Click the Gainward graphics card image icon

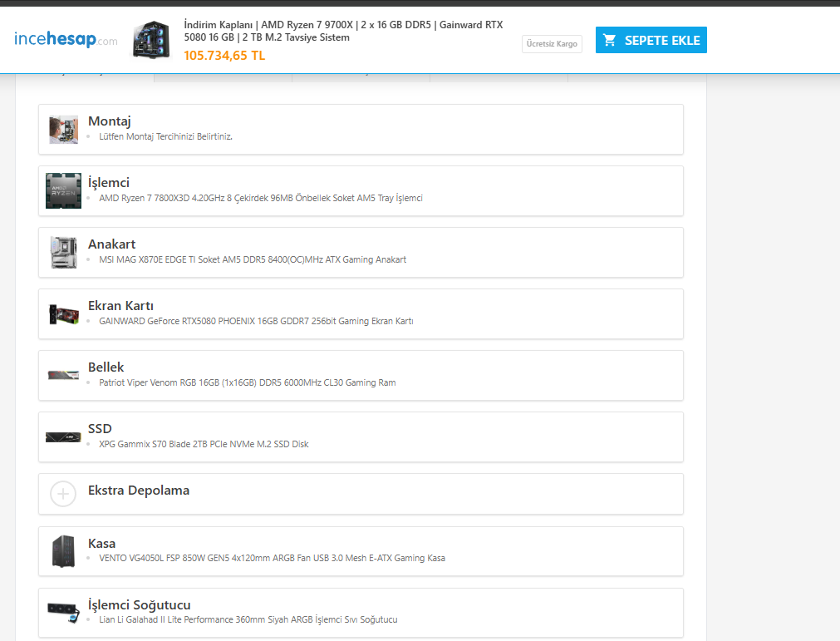[x=64, y=314]
